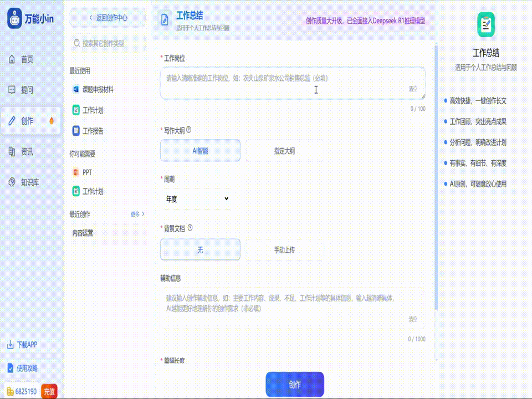532x399 pixels.
Task: Click the blue 创作 submit button
Action: [x=295, y=385]
